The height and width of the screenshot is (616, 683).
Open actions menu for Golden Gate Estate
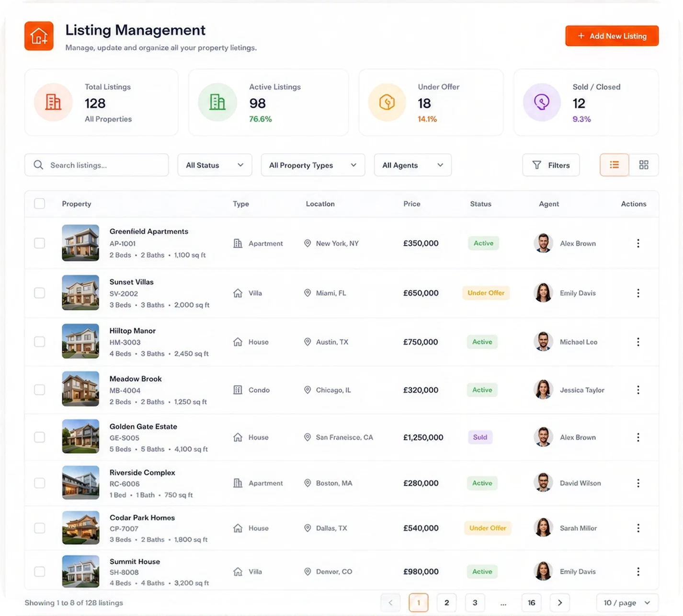point(638,437)
